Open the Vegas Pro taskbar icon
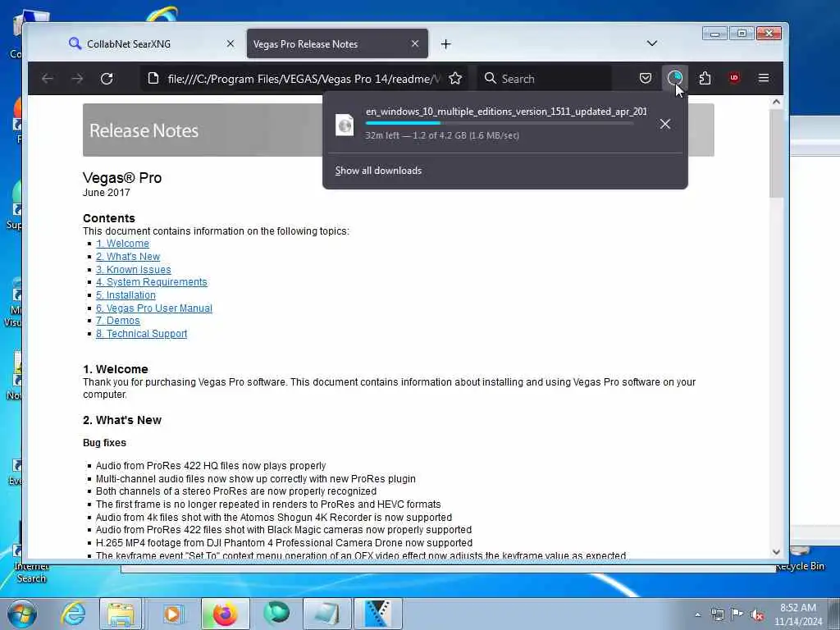The width and height of the screenshot is (840, 630). pyautogui.click(x=377, y=614)
